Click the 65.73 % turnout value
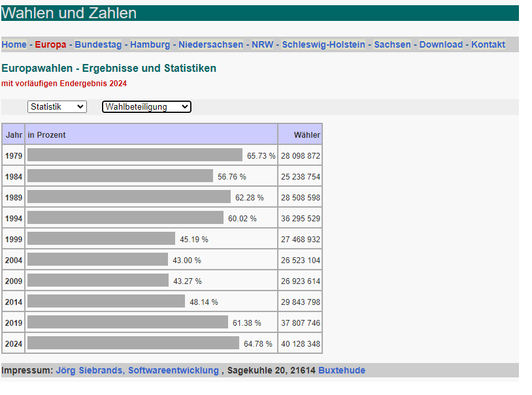Image resolution: width=532 pixels, height=395 pixels. click(x=261, y=156)
